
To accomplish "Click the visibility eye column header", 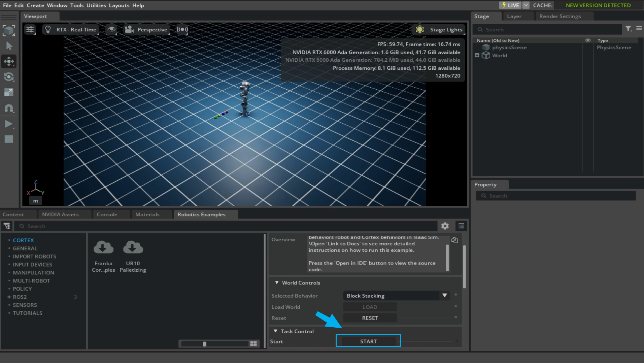I will [x=588, y=40].
